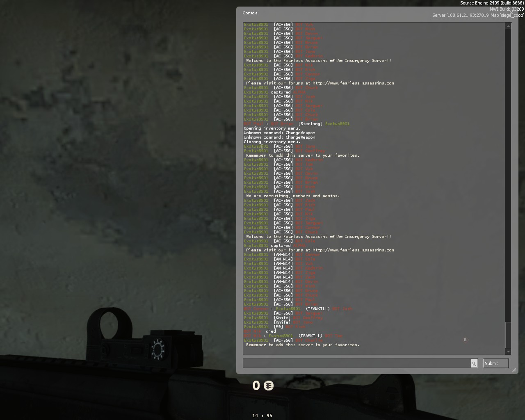Viewport: 525px width, 420px height.
Task: Click the console resize grip corner
Action: point(514,370)
